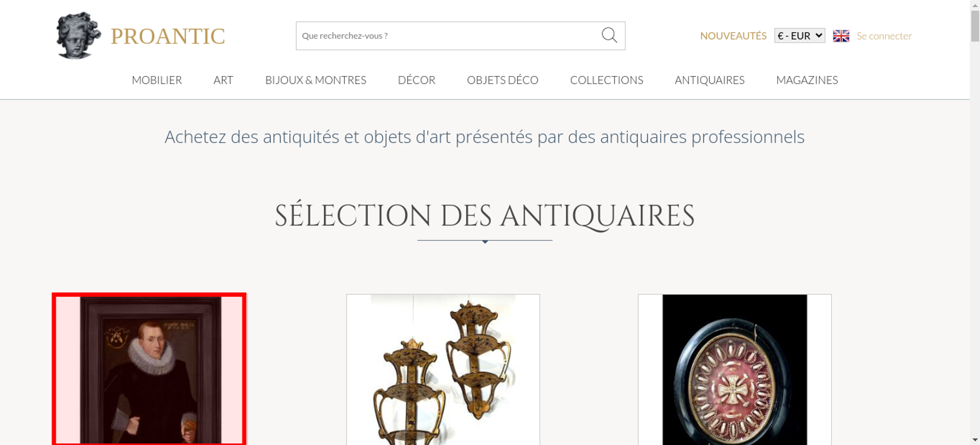980x445 pixels.
Task: Click the magnifying glass search icon
Action: tap(609, 35)
